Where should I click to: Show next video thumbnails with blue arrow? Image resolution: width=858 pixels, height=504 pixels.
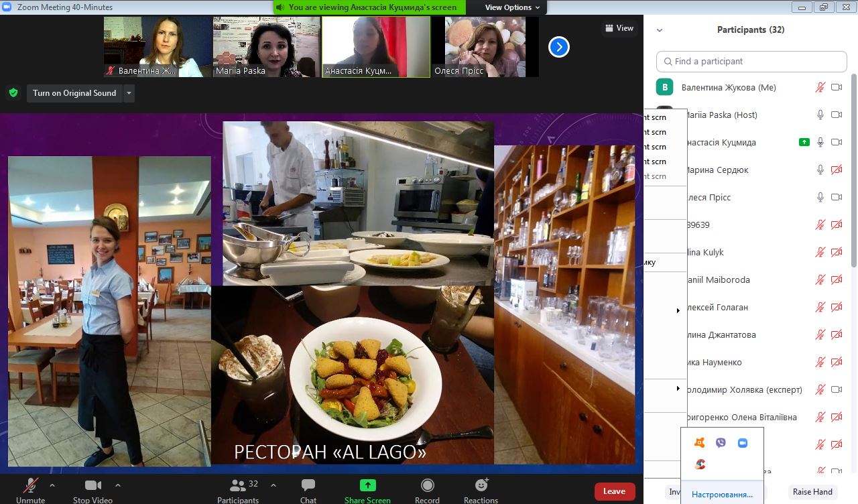(x=558, y=47)
